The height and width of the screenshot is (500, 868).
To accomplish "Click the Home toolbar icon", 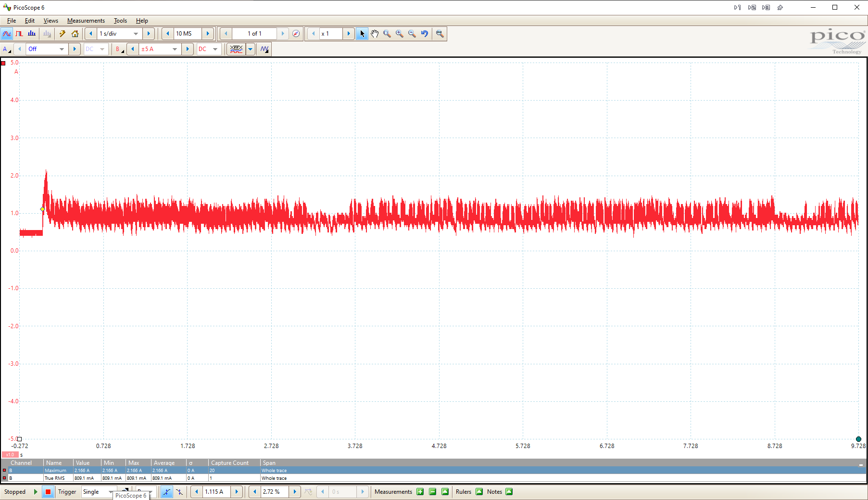I will [75, 34].
